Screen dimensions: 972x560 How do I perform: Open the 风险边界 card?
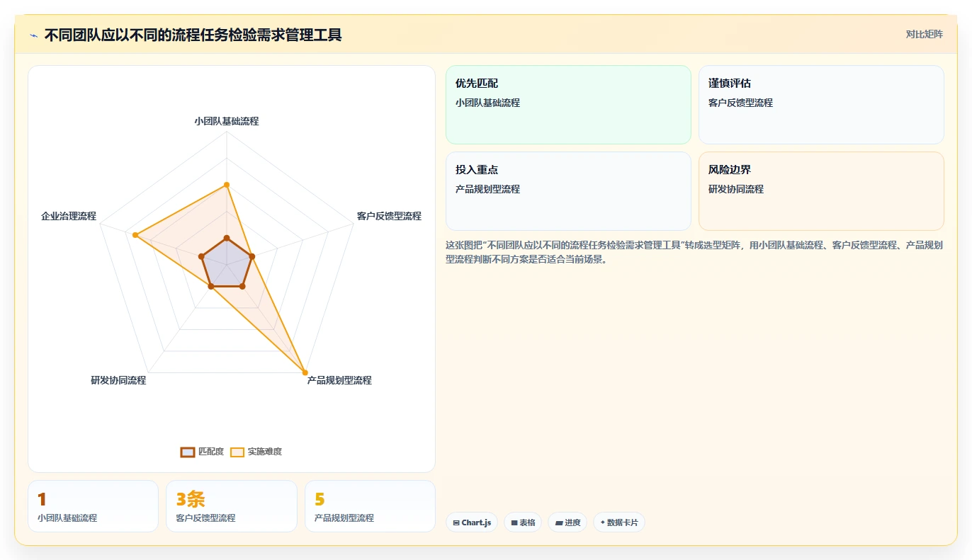coord(821,191)
